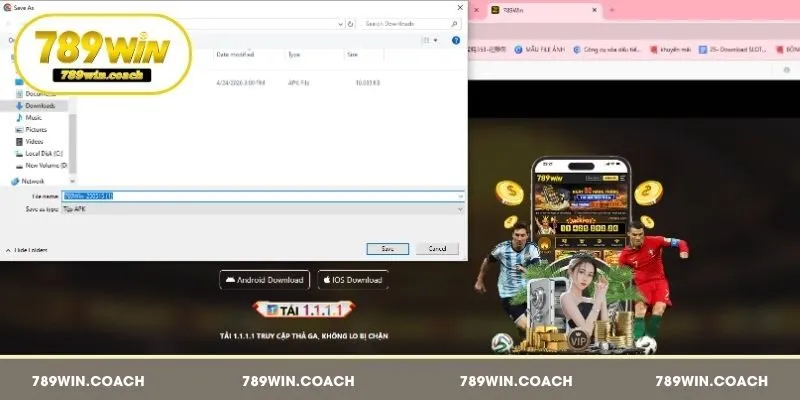The image size is (800, 400).
Task: Open 25- Download SLOT bookmark
Action: tap(733, 49)
